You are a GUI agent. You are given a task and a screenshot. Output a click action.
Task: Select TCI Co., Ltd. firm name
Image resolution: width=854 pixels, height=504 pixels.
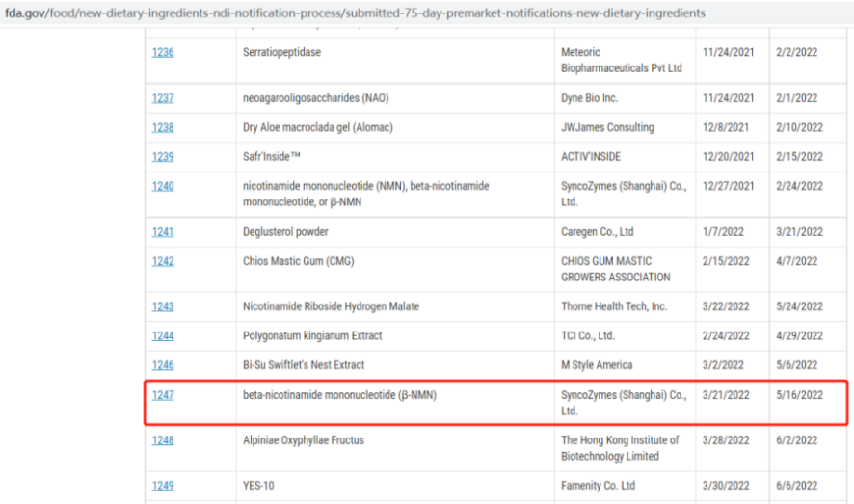click(x=588, y=335)
